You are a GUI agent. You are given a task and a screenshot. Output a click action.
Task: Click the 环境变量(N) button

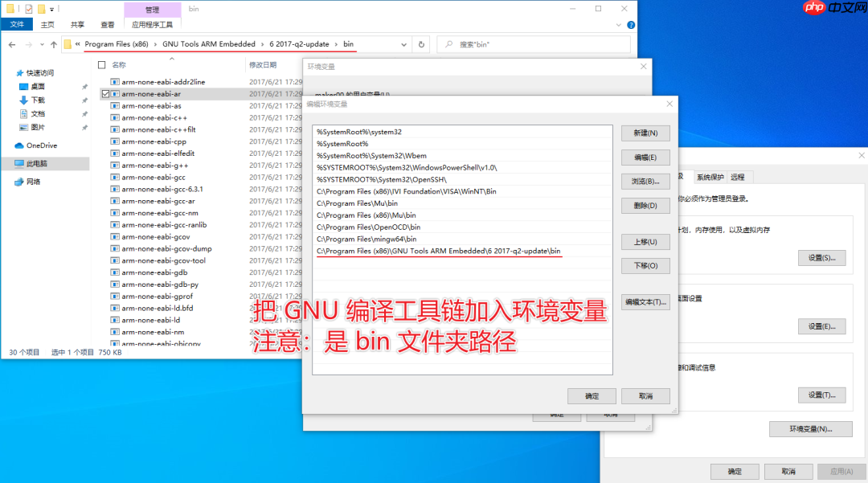(x=812, y=428)
